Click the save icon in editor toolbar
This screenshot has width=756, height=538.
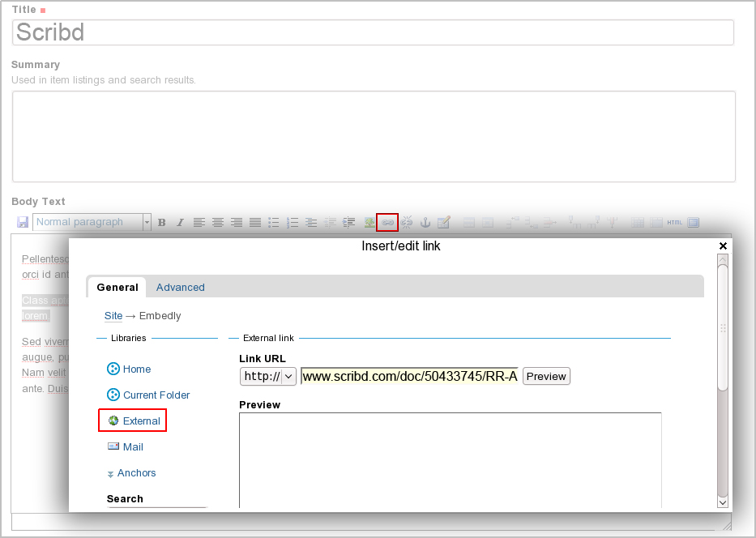[x=23, y=222]
